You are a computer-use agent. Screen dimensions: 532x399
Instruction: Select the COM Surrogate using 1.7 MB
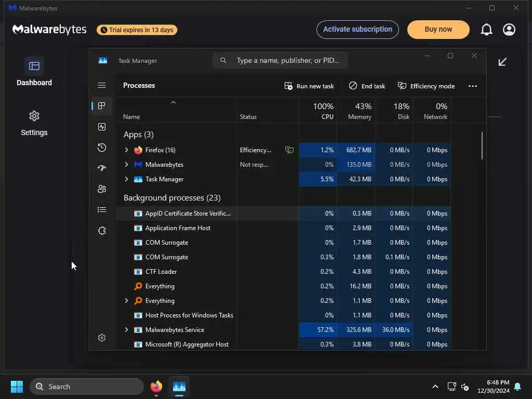click(x=283, y=243)
